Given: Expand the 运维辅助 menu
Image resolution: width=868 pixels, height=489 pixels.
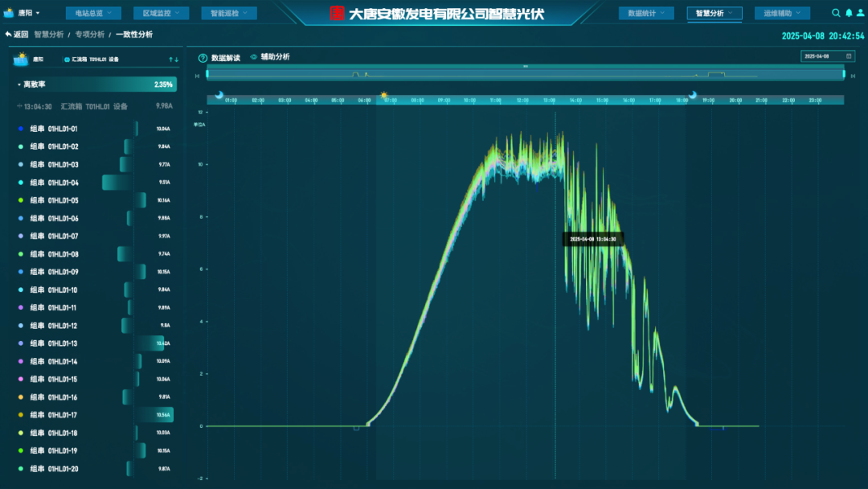Looking at the screenshot, I should 782,13.
